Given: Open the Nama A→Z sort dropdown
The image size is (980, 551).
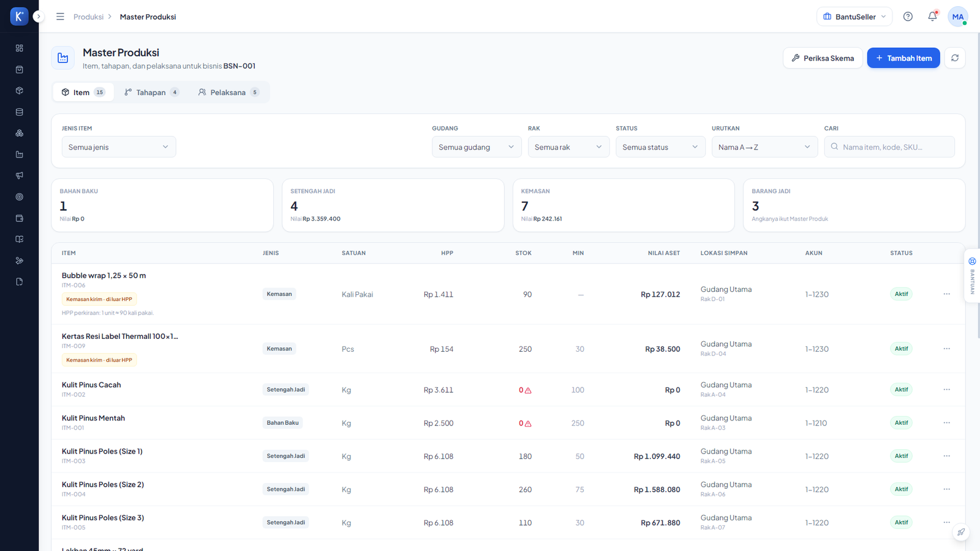Looking at the screenshot, I should [x=764, y=147].
